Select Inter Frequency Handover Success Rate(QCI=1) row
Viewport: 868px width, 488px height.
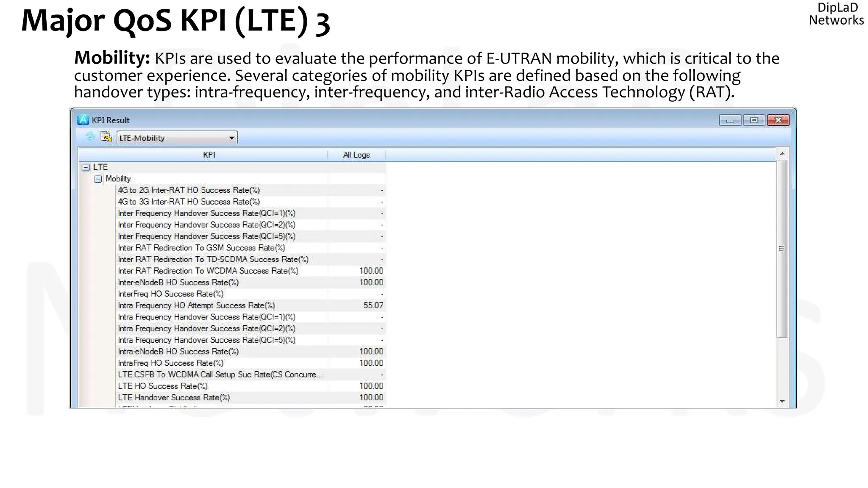click(x=251, y=213)
